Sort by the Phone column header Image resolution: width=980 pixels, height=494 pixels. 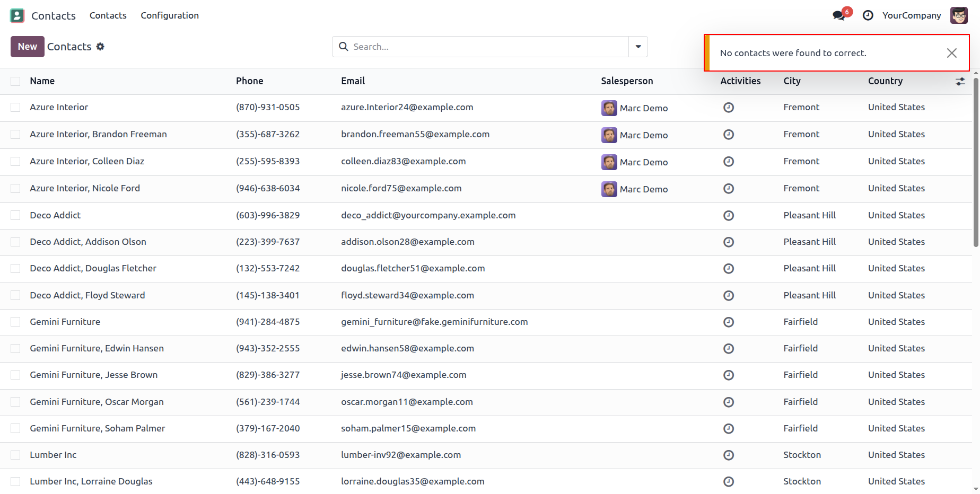(x=250, y=81)
